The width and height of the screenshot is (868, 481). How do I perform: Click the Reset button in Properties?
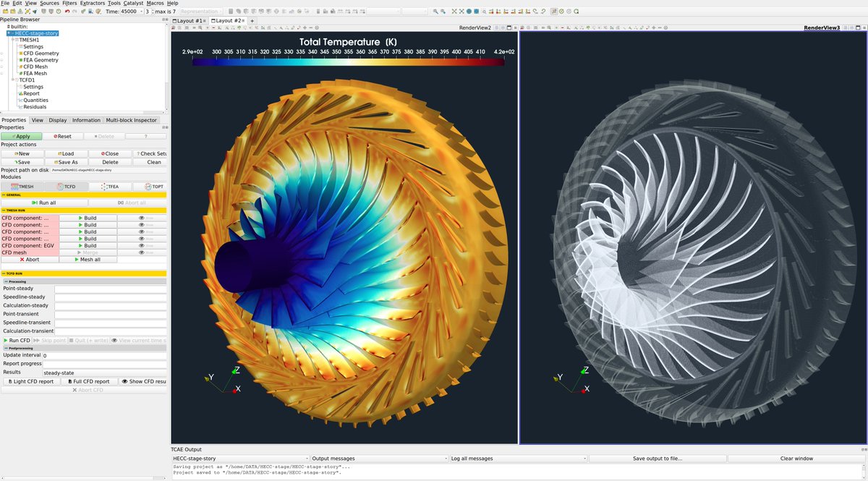(62, 136)
